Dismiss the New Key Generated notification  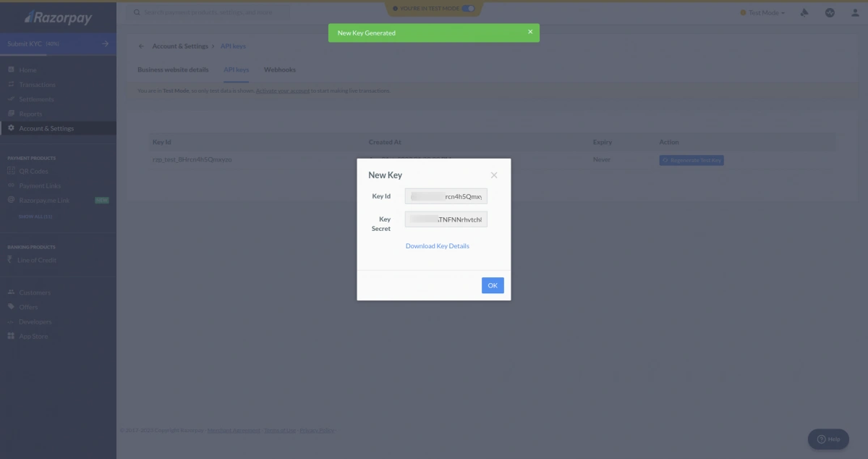529,33
